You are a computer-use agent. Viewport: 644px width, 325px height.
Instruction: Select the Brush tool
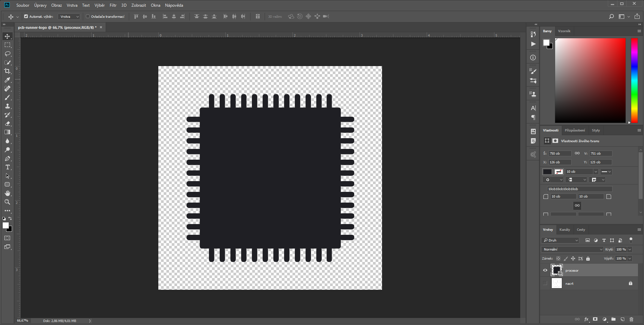(x=7, y=98)
